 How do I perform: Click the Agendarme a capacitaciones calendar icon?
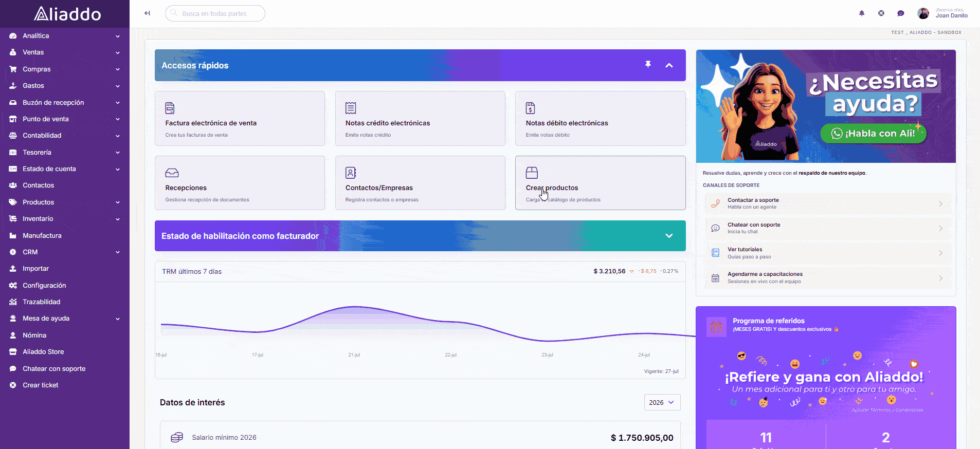pos(715,278)
